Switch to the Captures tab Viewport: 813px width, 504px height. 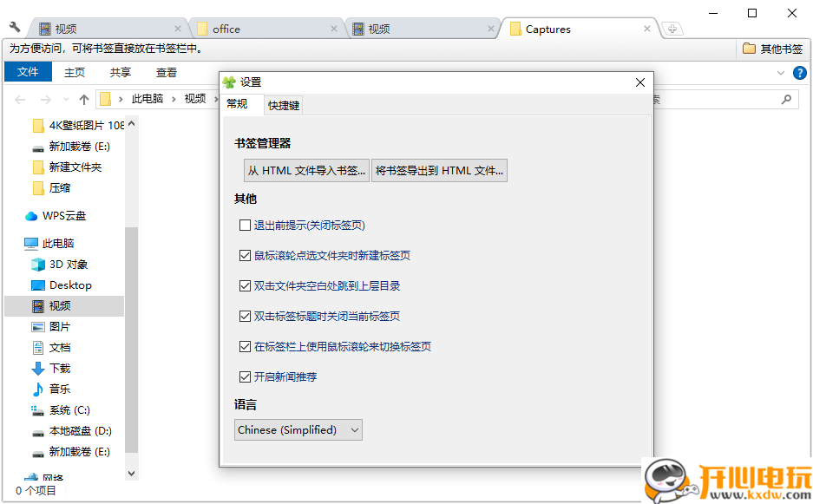tap(578, 29)
